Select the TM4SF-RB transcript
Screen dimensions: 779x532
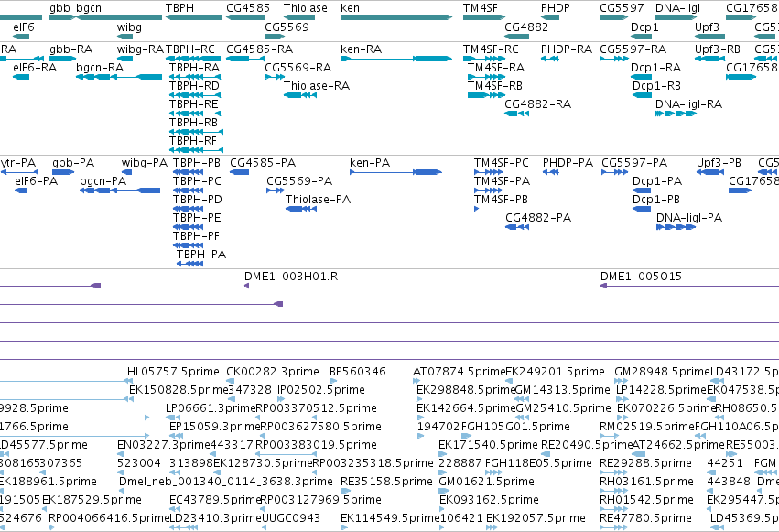pos(486,95)
